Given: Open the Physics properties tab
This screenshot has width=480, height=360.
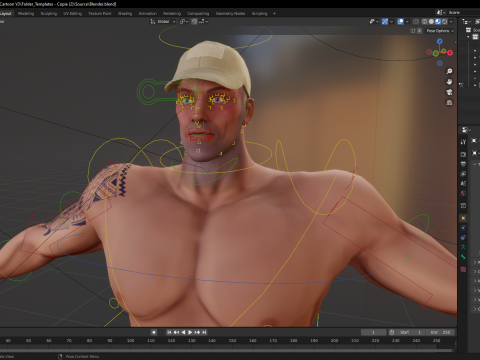Looking at the screenshot, I should coord(463,228).
